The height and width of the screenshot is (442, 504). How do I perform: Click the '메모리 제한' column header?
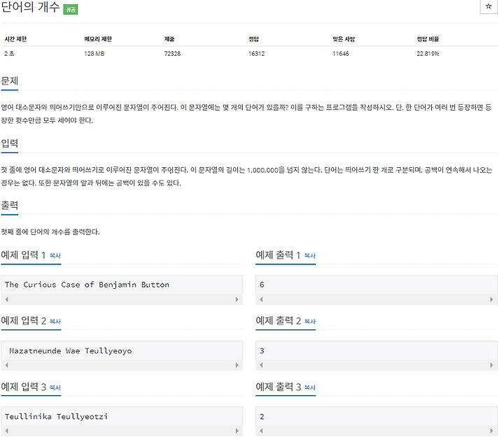click(98, 39)
